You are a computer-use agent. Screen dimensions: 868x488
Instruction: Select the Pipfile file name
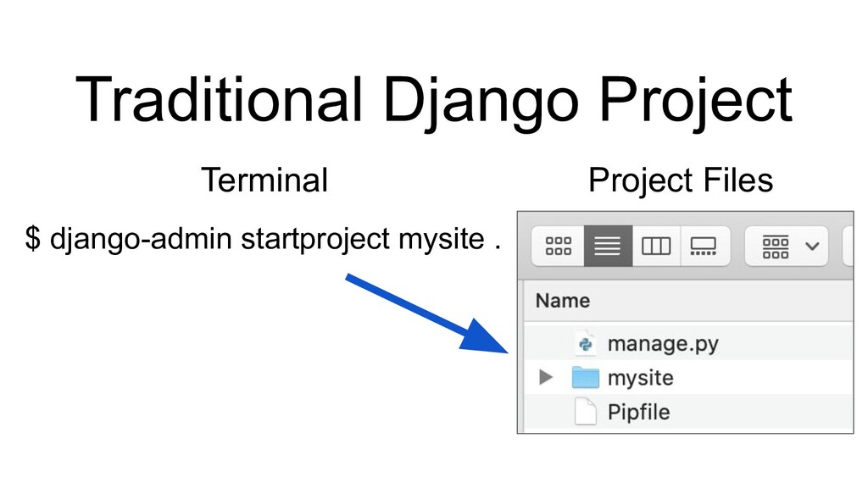(638, 413)
